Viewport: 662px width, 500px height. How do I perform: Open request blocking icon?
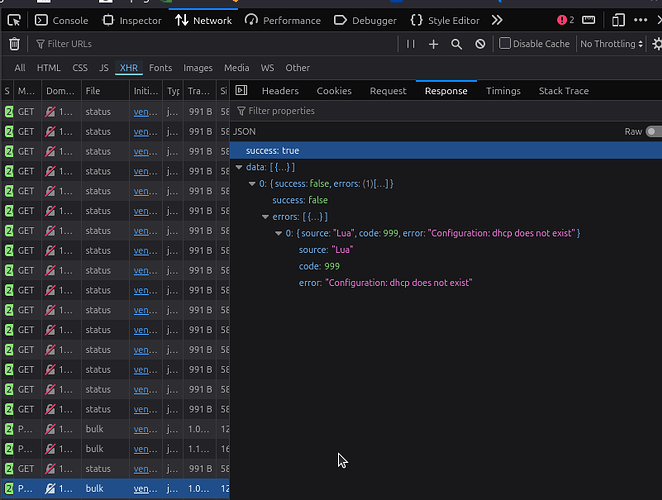click(480, 44)
